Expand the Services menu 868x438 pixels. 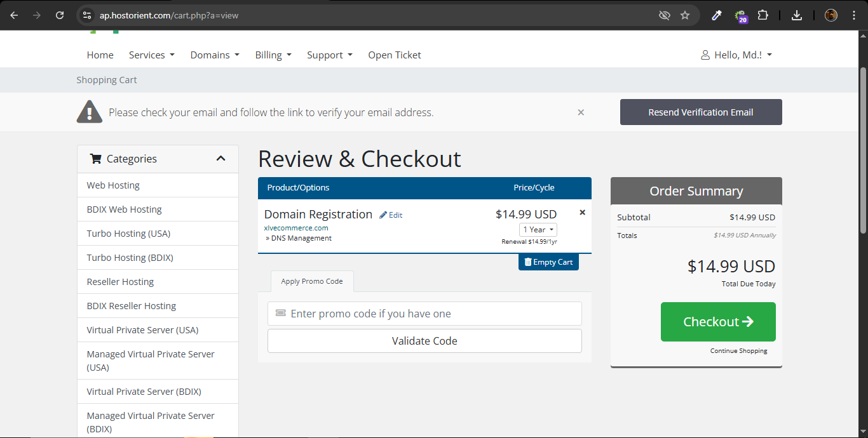pyautogui.click(x=151, y=55)
